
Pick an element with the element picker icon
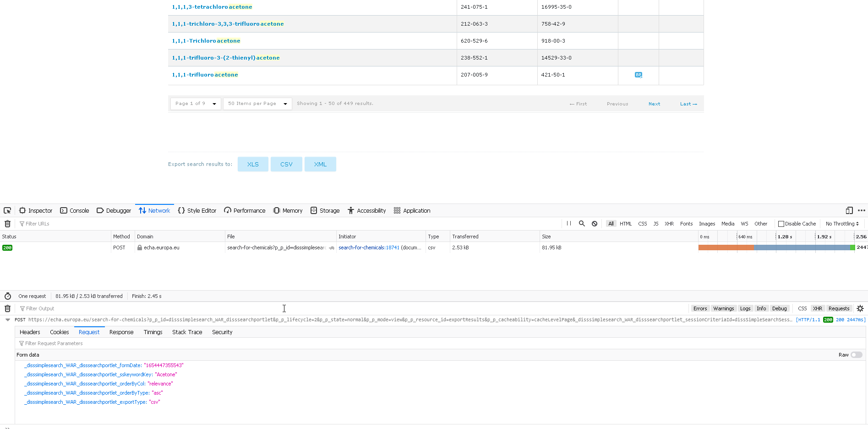pos(7,210)
